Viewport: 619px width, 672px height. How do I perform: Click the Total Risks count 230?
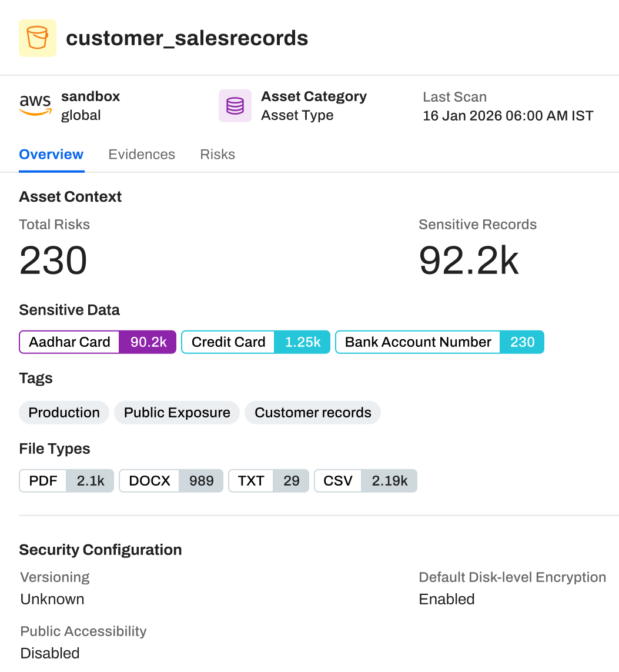point(53,260)
